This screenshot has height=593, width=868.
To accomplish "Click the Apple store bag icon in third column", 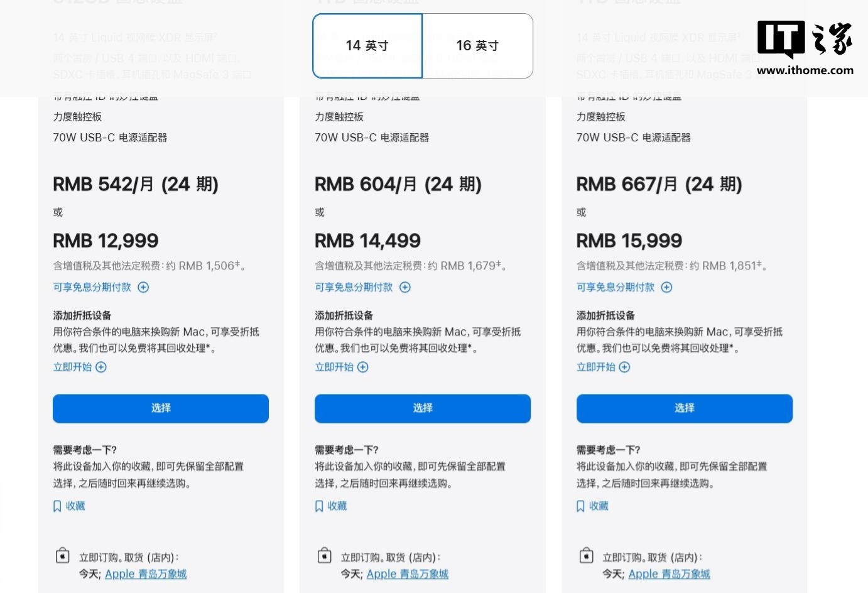I will [586, 556].
